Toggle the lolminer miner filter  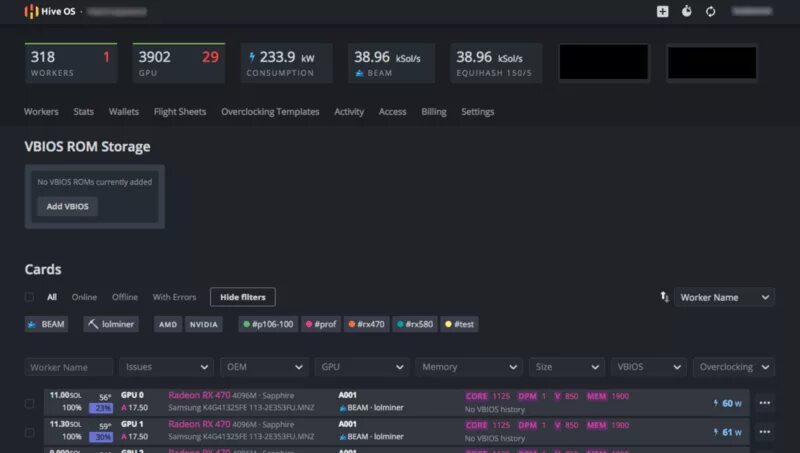click(x=111, y=324)
